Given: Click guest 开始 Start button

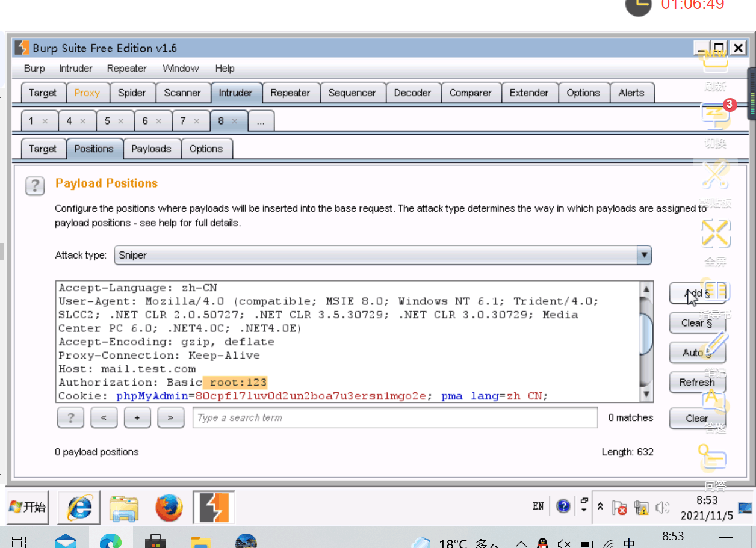Looking at the screenshot, I should [28, 507].
